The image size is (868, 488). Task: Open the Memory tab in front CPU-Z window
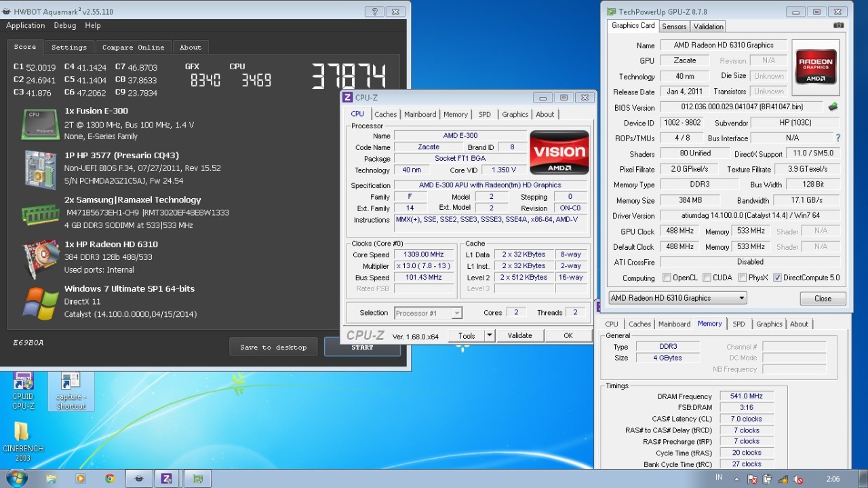(x=456, y=114)
